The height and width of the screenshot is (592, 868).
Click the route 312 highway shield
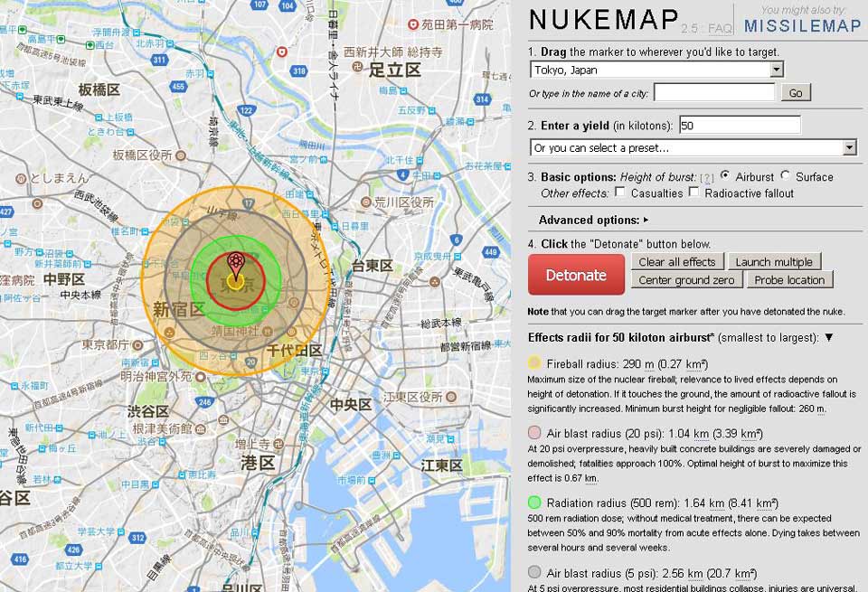137,537
